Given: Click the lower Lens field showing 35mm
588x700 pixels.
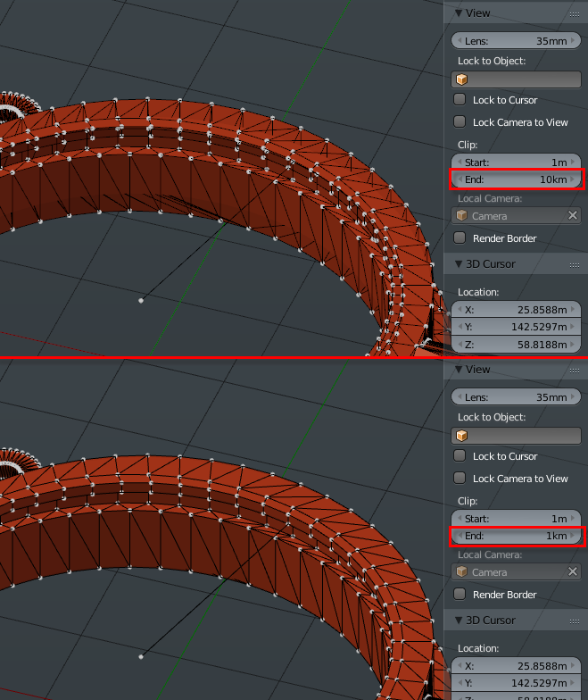Looking at the screenshot, I should click(516, 396).
